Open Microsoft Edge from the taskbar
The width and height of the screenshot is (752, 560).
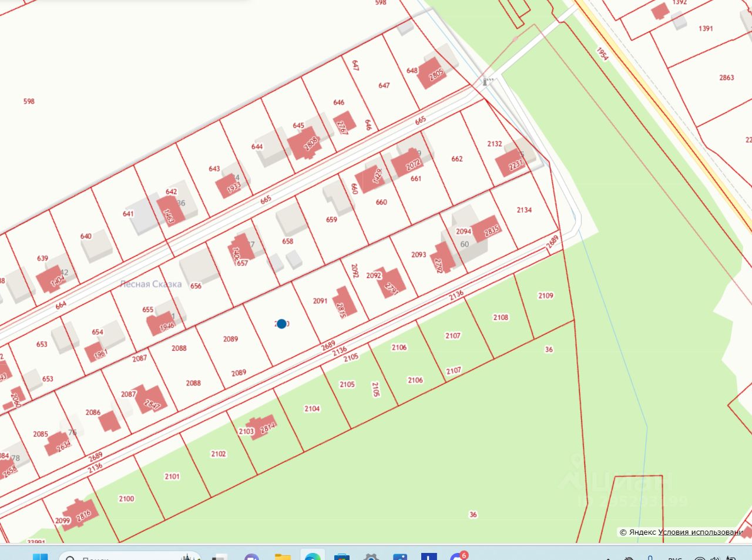[313, 556]
